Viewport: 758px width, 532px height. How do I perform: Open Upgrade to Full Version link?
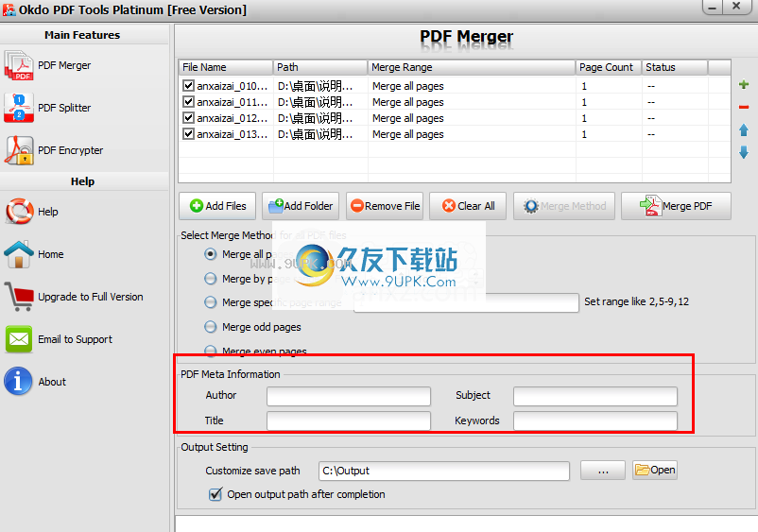point(91,297)
